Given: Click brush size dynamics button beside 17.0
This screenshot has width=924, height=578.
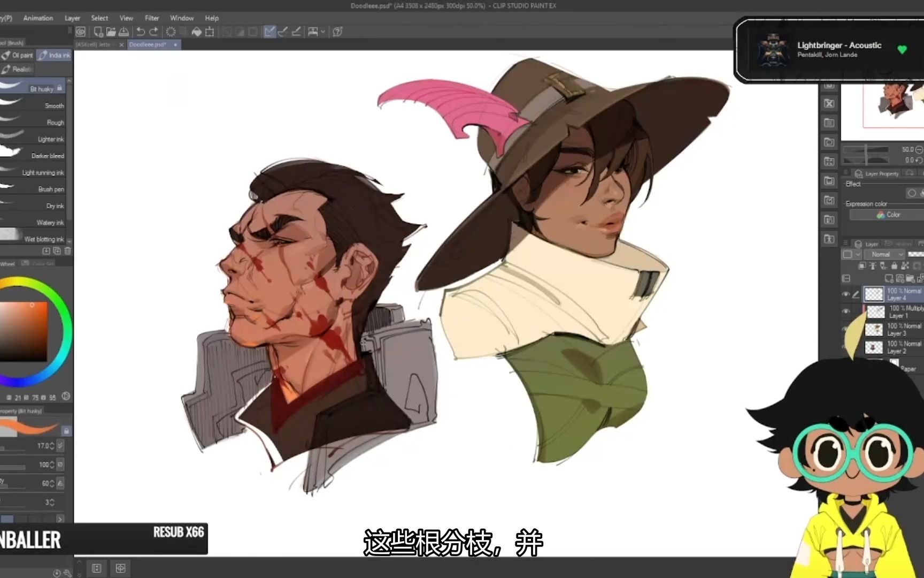Looking at the screenshot, I should point(60,445).
